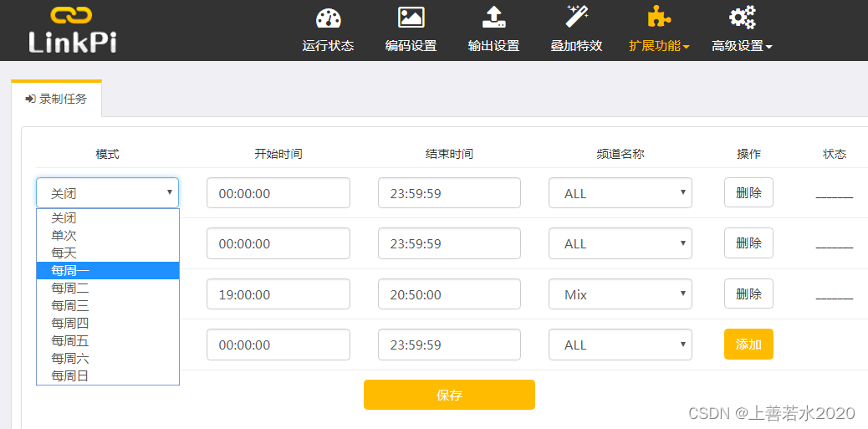Choose 每周一 in the mode list
Viewport: 868px width, 429px height.
[x=108, y=271]
